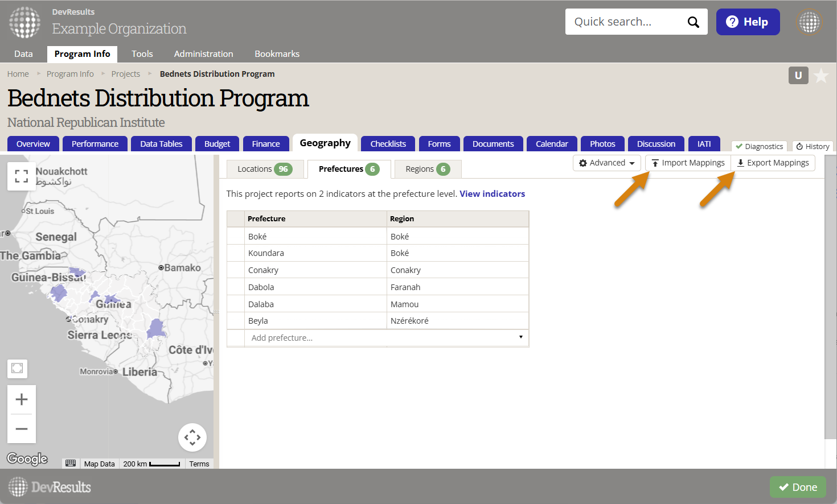Viewport: 837px width, 504px height.
Task: Click the map pan direction control
Action: pyautogui.click(x=192, y=437)
